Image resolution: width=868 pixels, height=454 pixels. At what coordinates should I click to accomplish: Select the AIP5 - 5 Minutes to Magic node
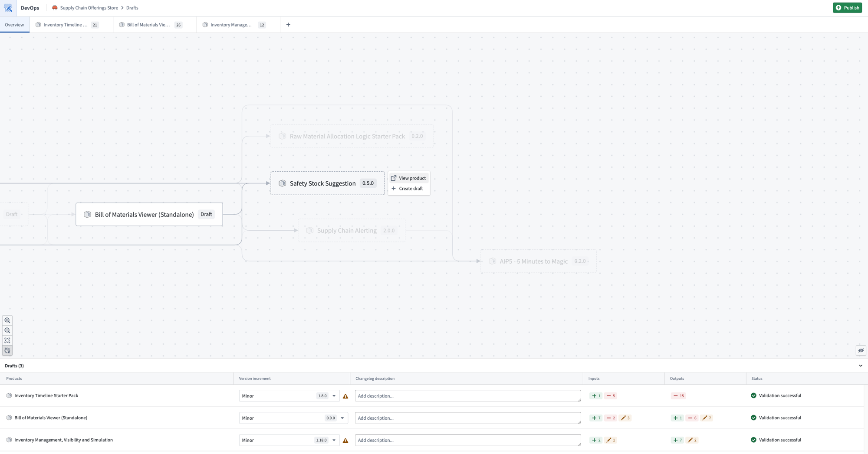coord(539,261)
